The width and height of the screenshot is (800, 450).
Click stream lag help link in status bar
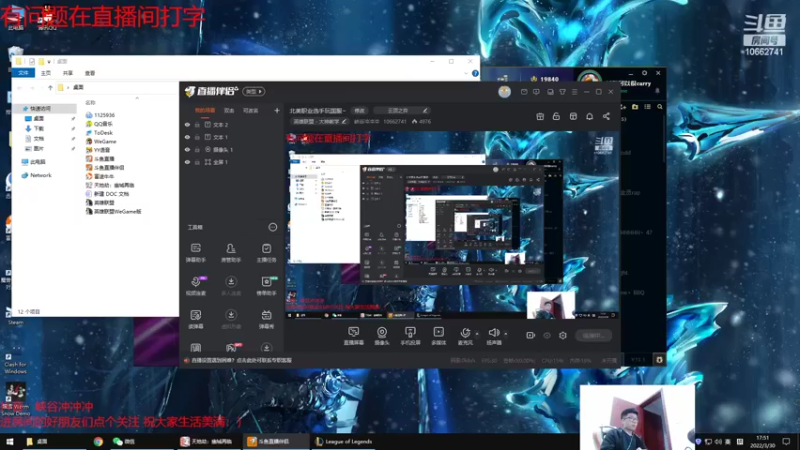click(x=242, y=360)
